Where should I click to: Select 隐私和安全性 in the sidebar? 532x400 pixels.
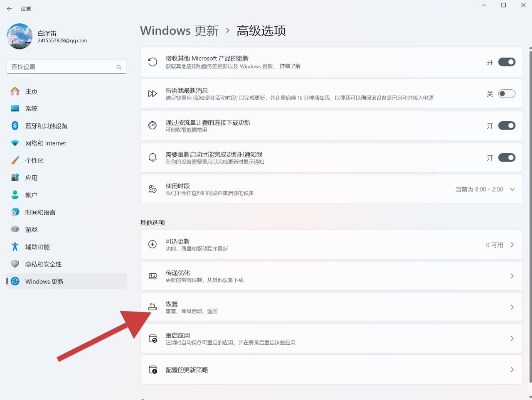[66, 264]
